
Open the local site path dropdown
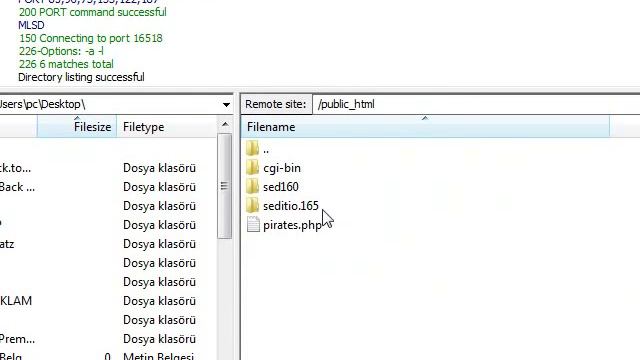coord(226,105)
